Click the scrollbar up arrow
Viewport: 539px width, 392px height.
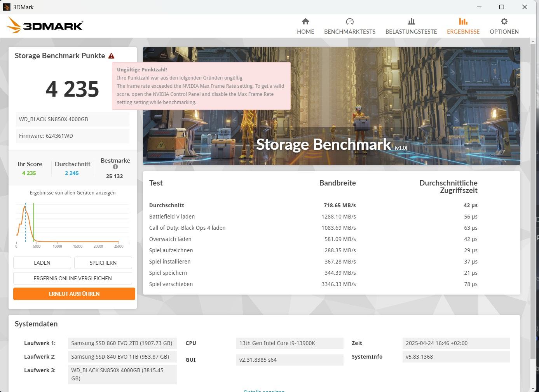[x=533, y=41]
